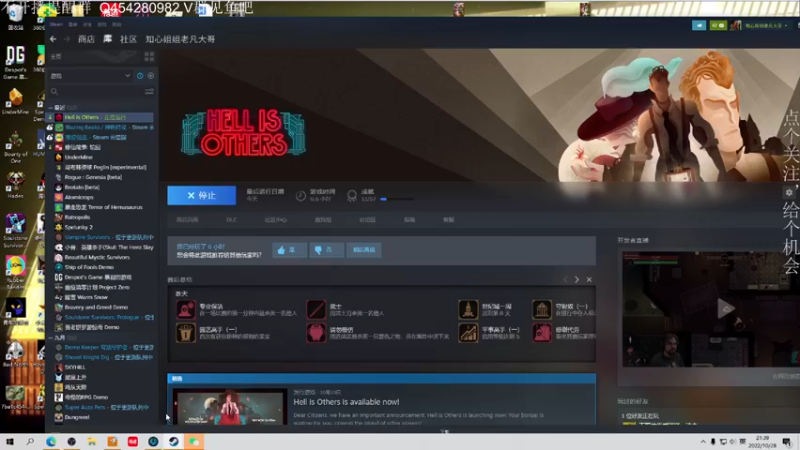Open the profile tab 知心姐姐老凡大哥
This screenshot has width=800, height=450.
coord(180,39)
